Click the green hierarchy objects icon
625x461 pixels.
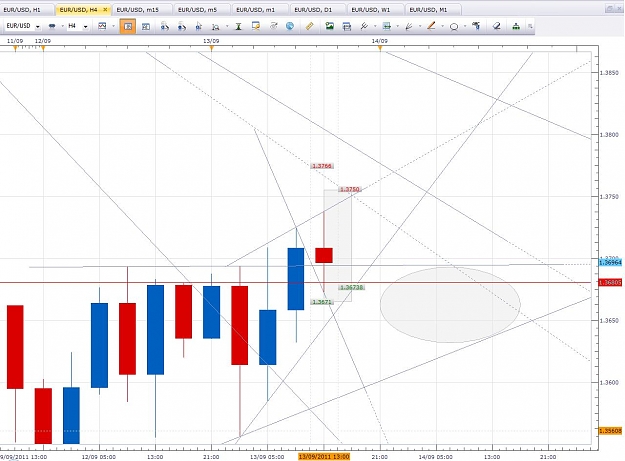click(516, 26)
